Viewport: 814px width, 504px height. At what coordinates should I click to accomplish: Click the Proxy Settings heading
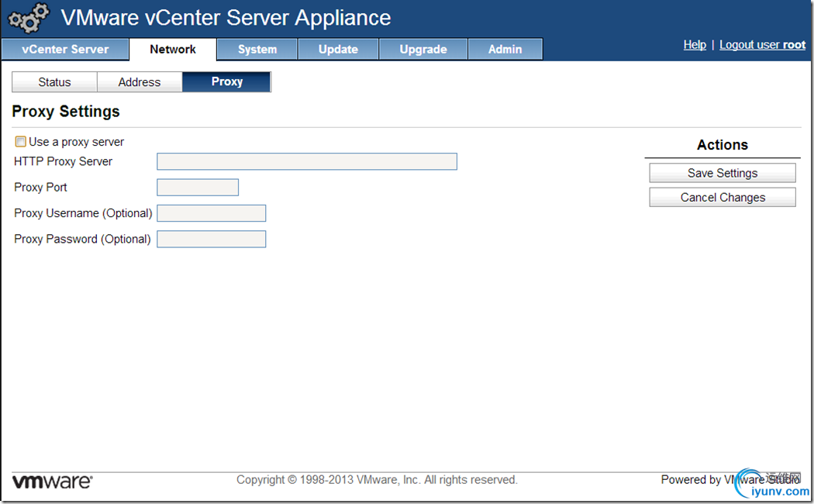[x=66, y=112]
